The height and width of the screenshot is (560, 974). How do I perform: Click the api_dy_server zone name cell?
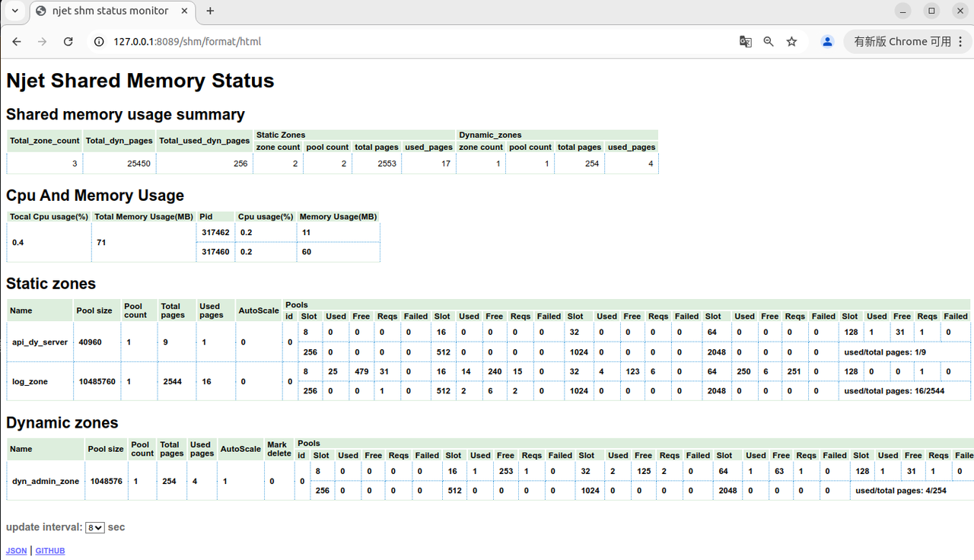40,342
